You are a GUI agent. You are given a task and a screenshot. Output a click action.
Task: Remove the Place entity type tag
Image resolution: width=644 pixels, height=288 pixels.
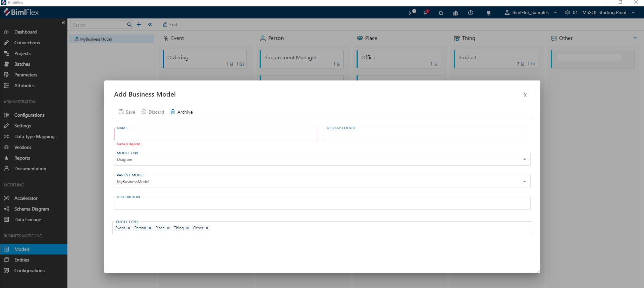pyautogui.click(x=168, y=228)
